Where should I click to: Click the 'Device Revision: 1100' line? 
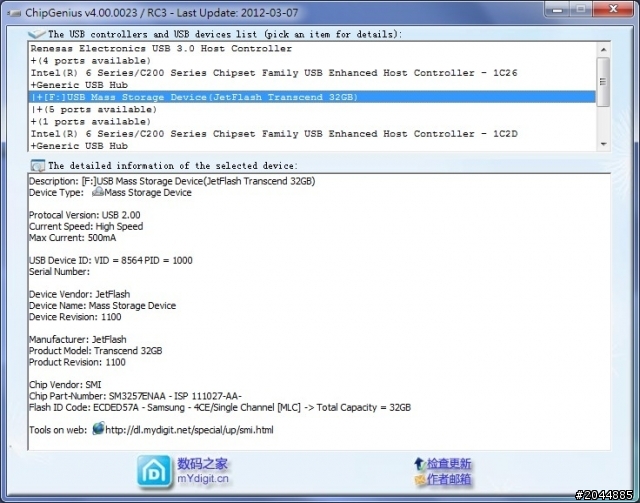point(75,317)
